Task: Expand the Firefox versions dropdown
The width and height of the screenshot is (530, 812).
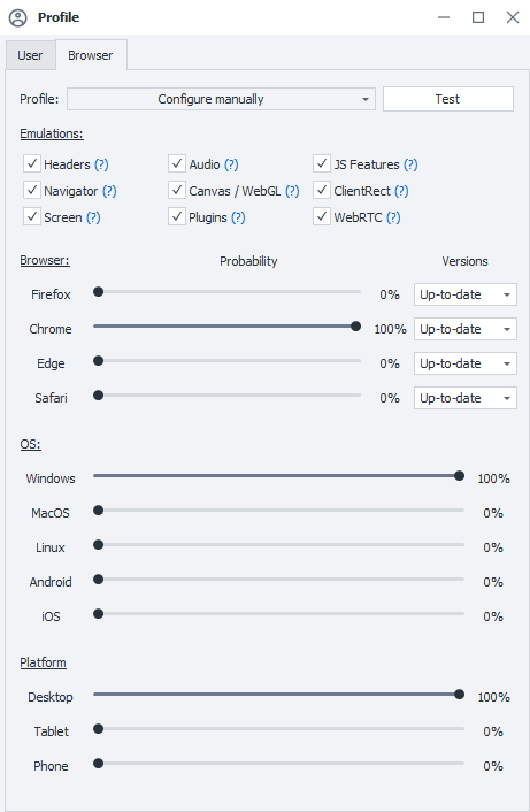Action: click(x=464, y=294)
